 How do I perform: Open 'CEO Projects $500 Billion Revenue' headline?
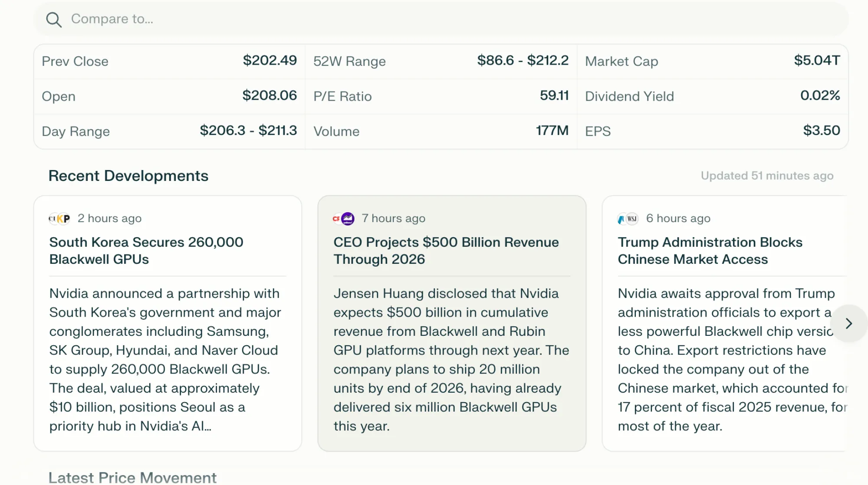[446, 251]
